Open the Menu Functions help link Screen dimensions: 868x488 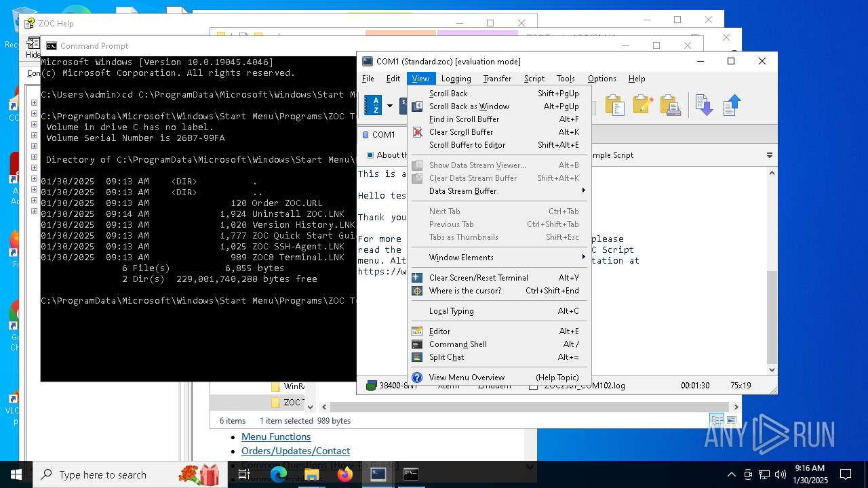click(x=276, y=437)
